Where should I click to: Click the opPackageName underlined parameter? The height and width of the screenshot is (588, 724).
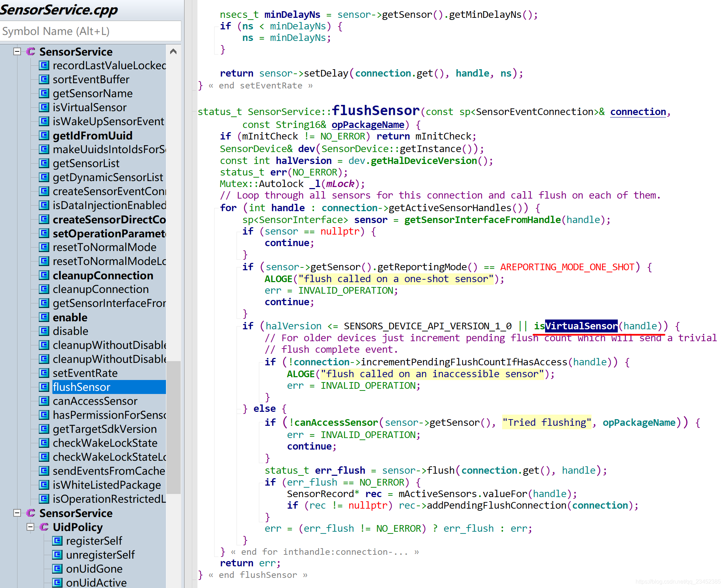click(x=368, y=125)
